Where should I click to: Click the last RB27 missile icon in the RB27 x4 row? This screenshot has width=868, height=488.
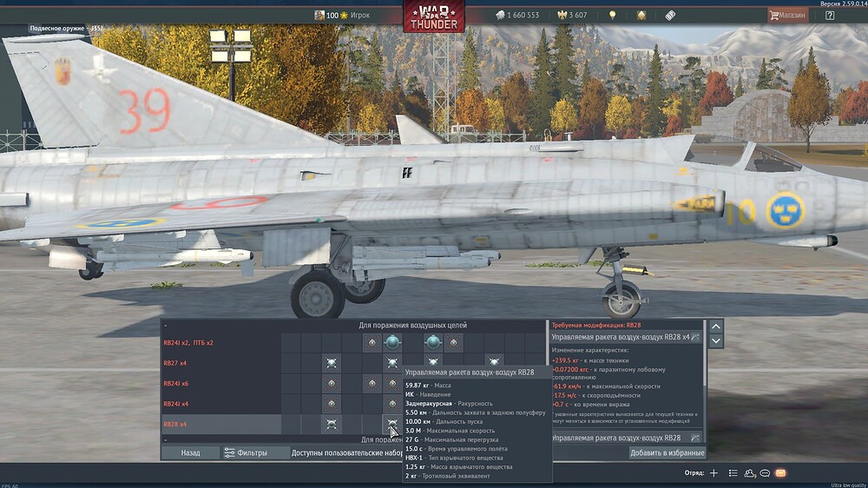[x=494, y=362]
